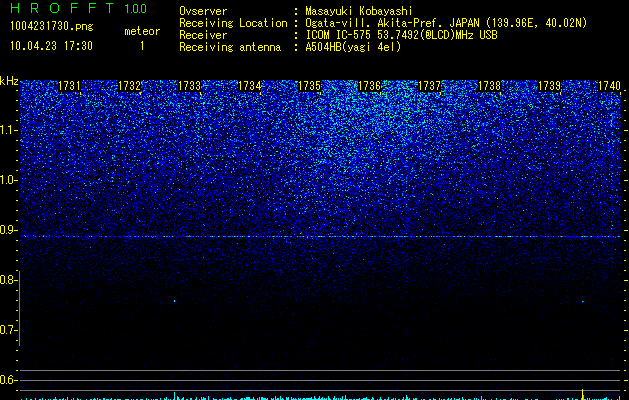Click the 1.1 frequency axis label

9,130
